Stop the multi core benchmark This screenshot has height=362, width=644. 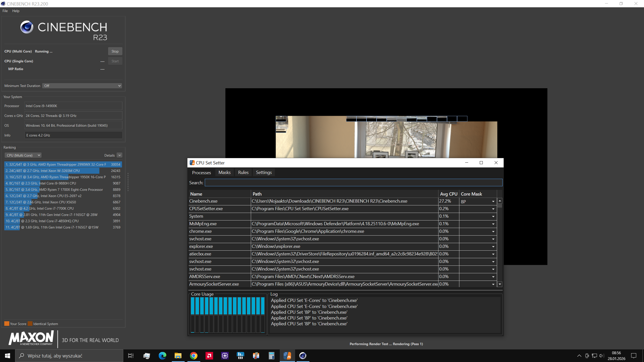[115, 51]
